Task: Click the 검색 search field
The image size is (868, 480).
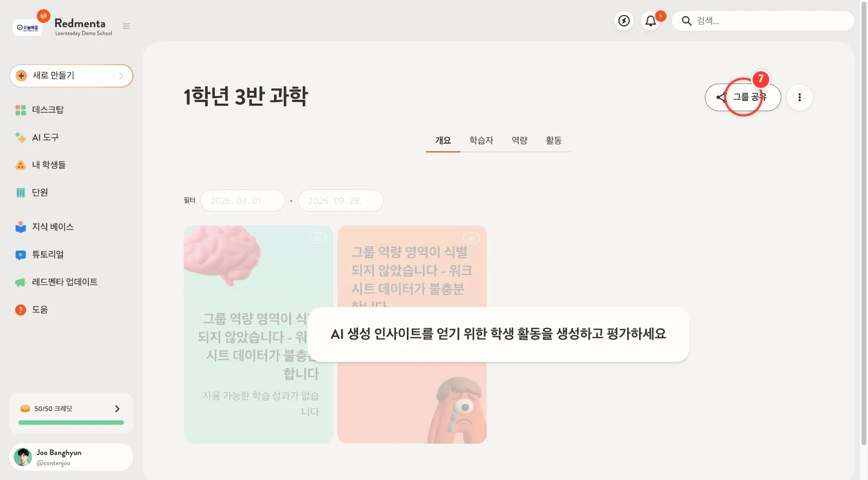Action: point(763,21)
